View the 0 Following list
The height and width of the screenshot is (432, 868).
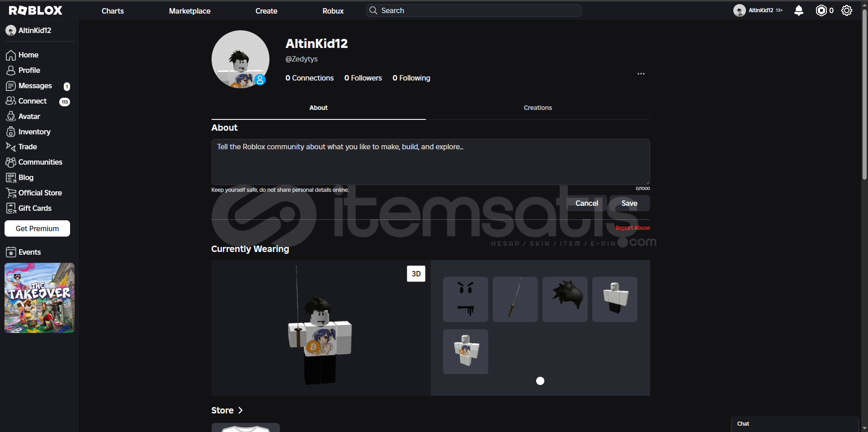(x=411, y=78)
